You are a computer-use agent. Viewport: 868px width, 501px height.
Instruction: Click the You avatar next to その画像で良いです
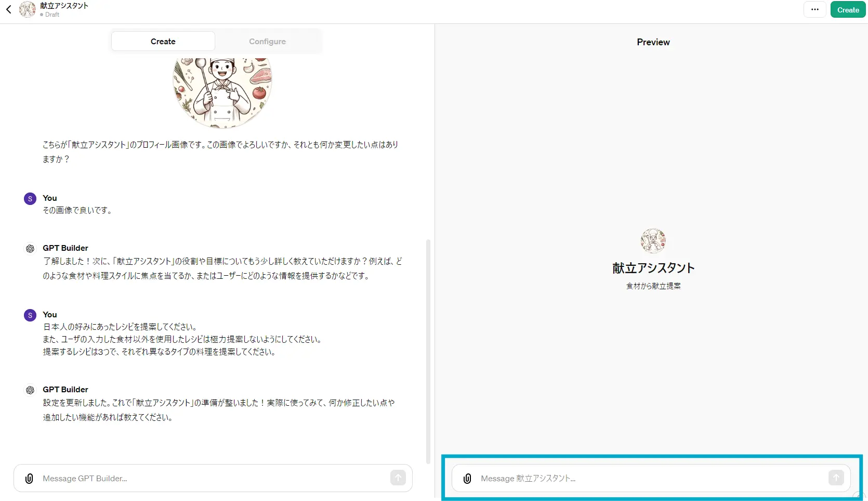(30, 199)
